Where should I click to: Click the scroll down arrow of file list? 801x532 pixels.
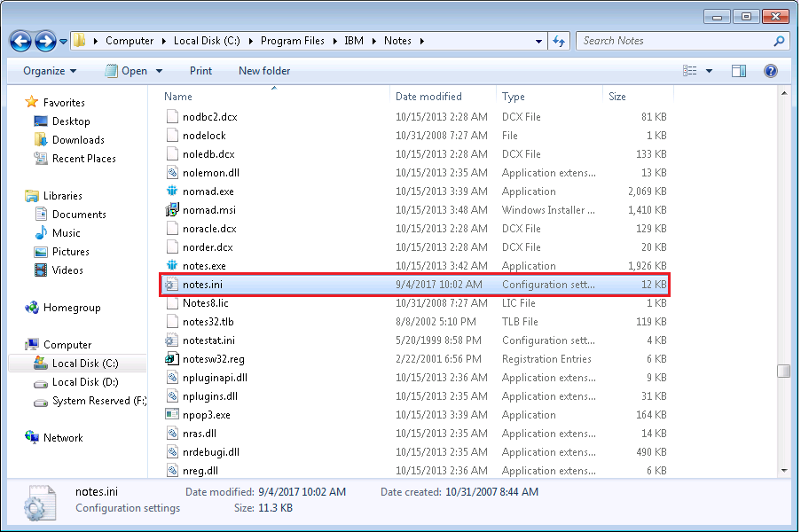point(783,471)
